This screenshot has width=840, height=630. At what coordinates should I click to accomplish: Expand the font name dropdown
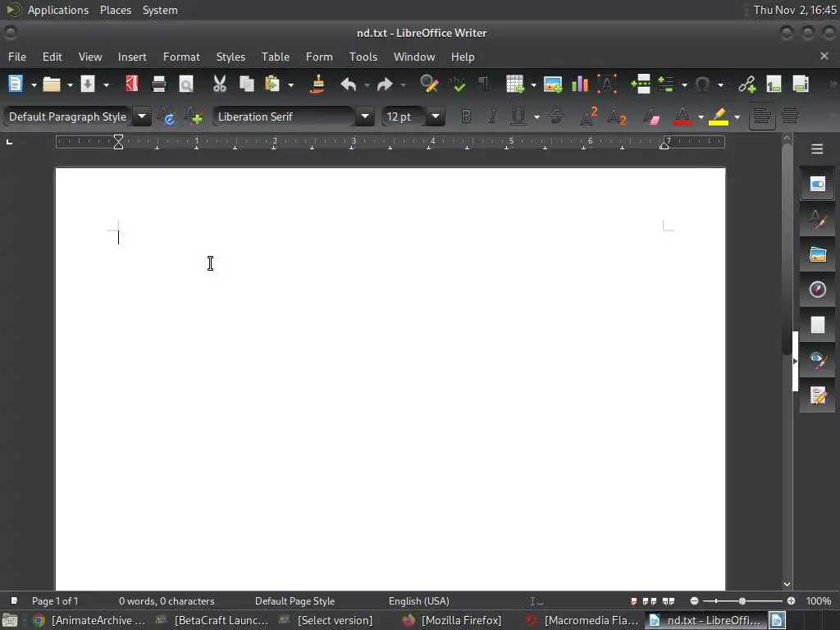tap(365, 116)
